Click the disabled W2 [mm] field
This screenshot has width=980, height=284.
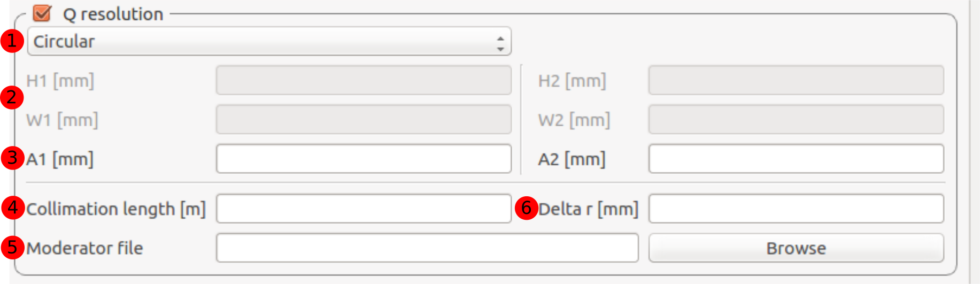[x=796, y=120]
